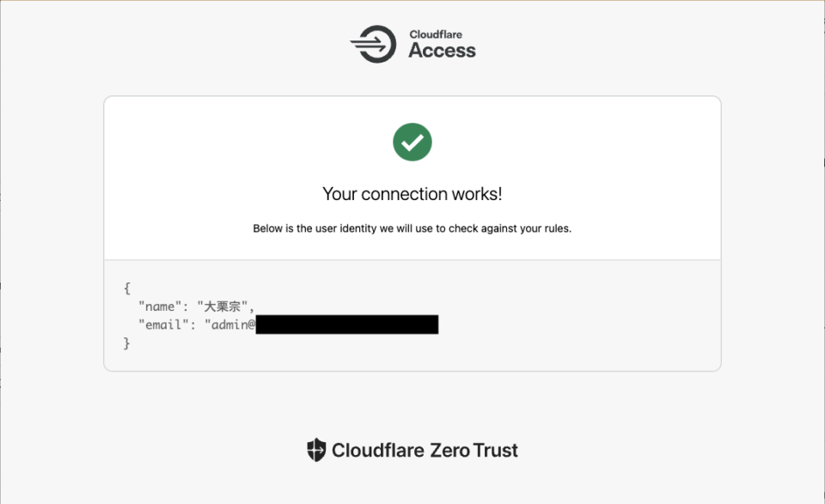Screen dimensions: 825x504
Task: Click the large "Access" word in header
Action: pos(442,51)
